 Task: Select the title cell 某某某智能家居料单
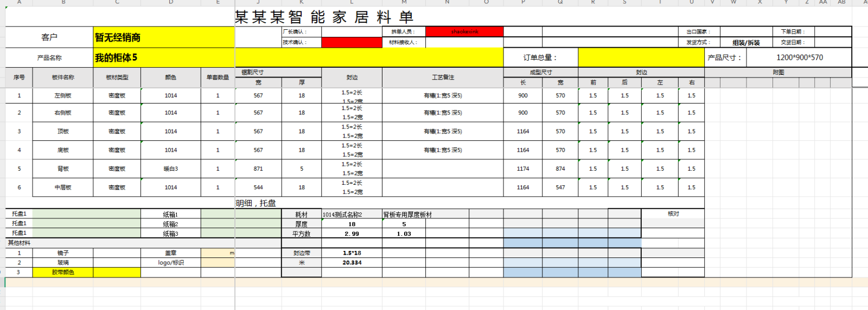(x=324, y=17)
